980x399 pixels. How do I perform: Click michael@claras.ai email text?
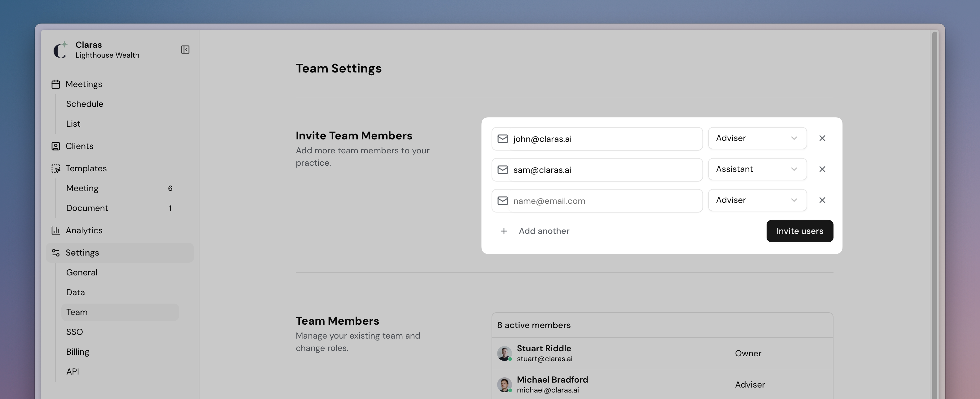[548, 390]
